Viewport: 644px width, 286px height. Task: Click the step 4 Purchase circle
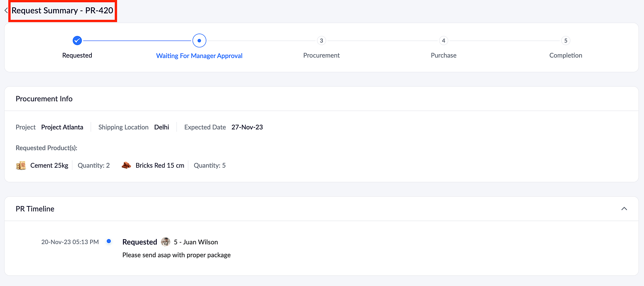tap(443, 41)
